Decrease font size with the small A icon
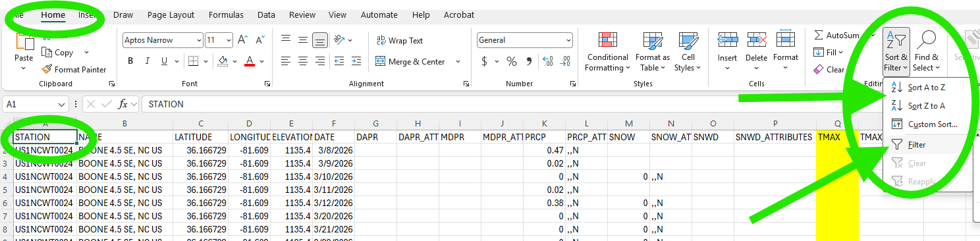 (260, 40)
